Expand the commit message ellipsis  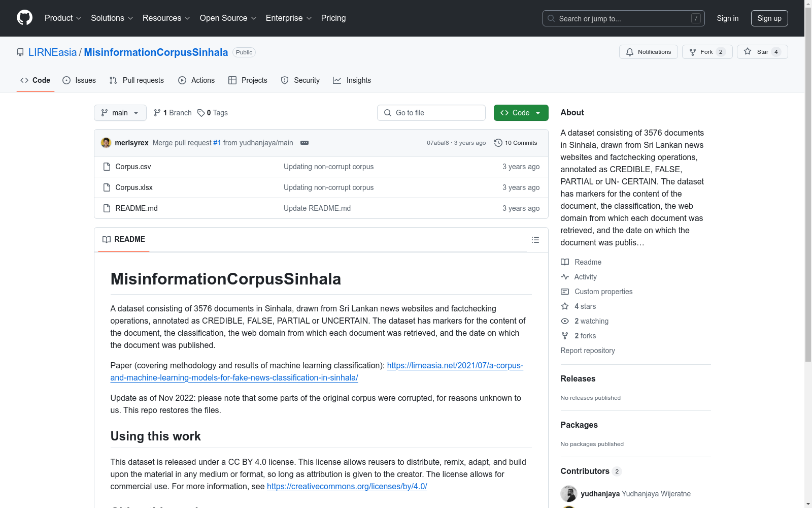(304, 143)
